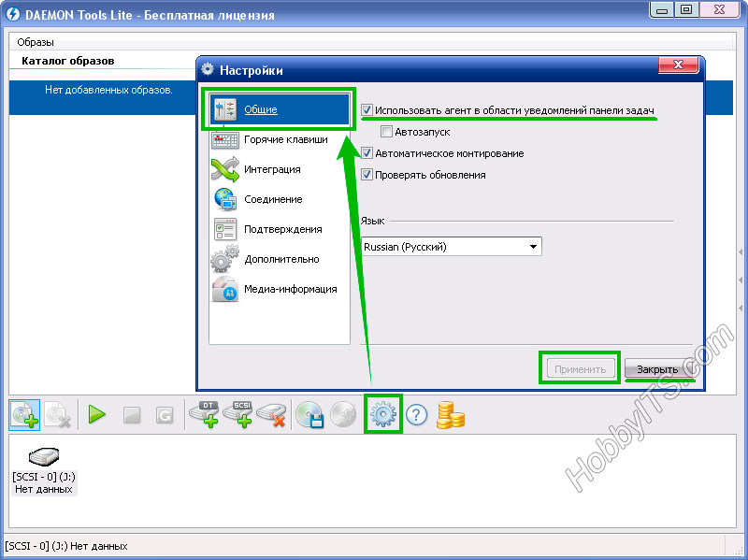Add a DT virtual drive

point(205,414)
